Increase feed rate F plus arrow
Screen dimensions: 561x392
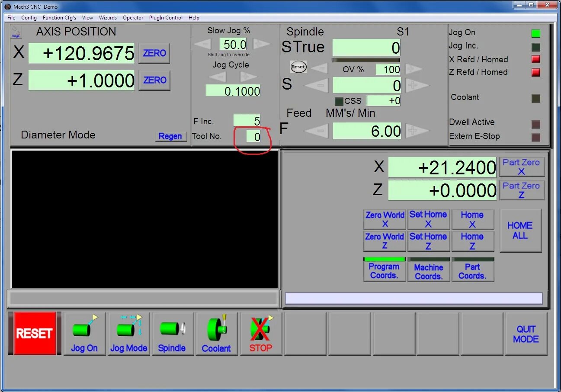417,131
